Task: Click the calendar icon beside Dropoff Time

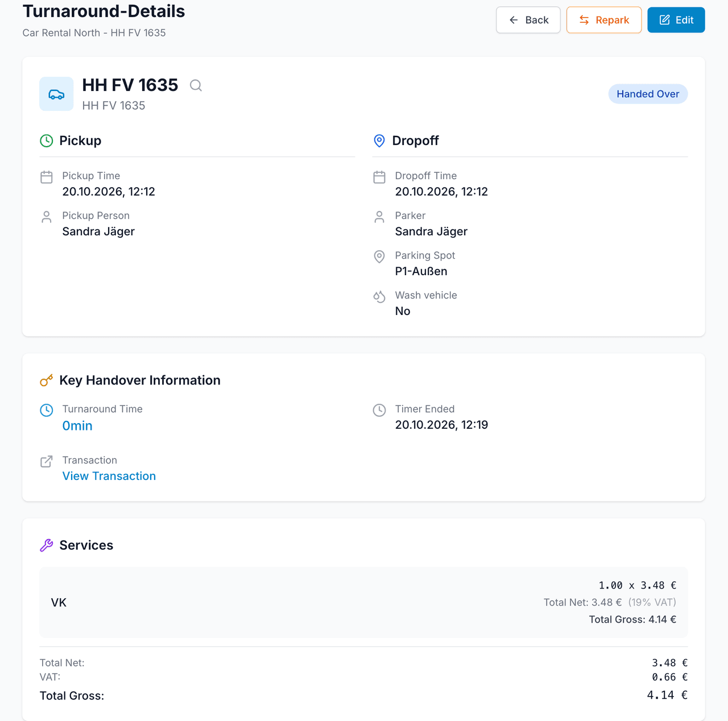Action: [379, 177]
